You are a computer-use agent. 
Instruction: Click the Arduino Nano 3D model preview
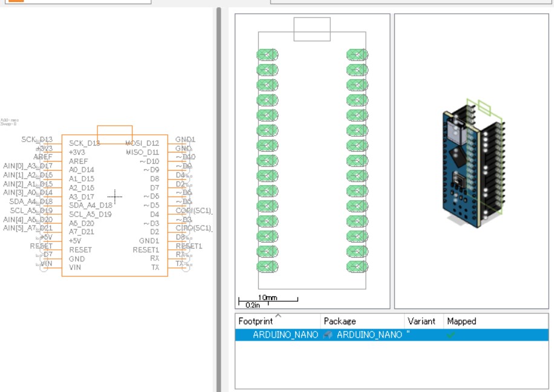(x=474, y=164)
